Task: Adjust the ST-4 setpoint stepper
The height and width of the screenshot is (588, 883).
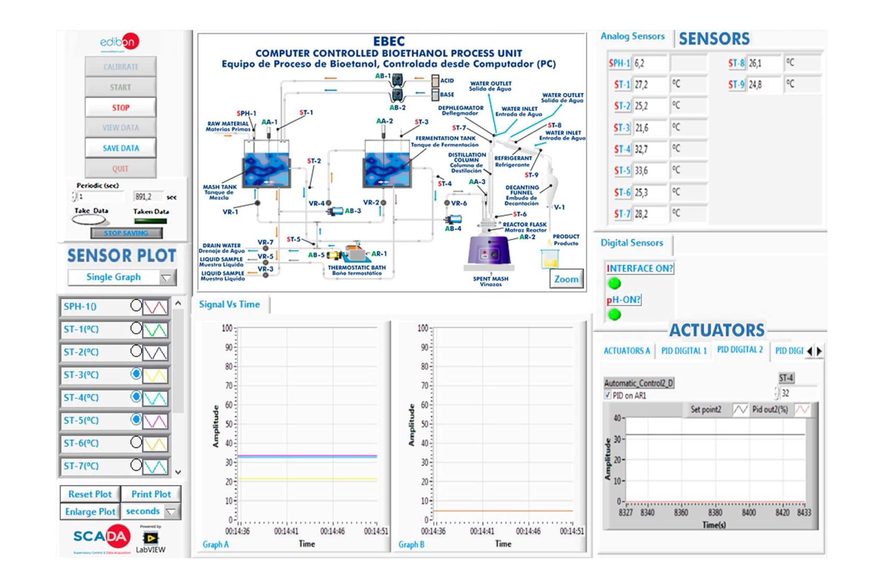Action: pyautogui.click(x=776, y=393)
